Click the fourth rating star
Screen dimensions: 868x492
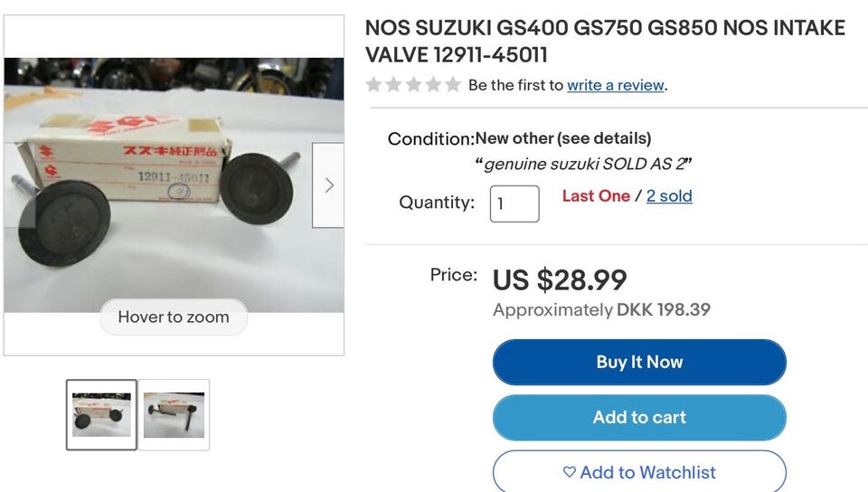pyautogui.click(x=432, y=85)
